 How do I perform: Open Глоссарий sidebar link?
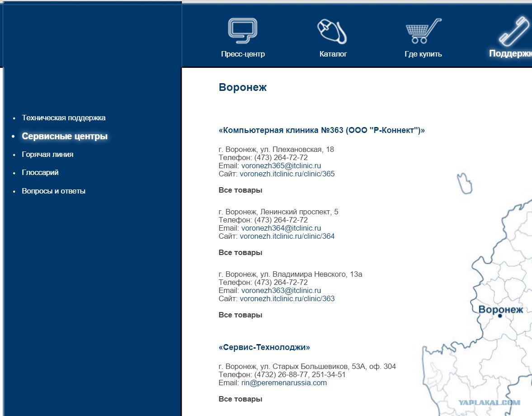click(40, 172)
